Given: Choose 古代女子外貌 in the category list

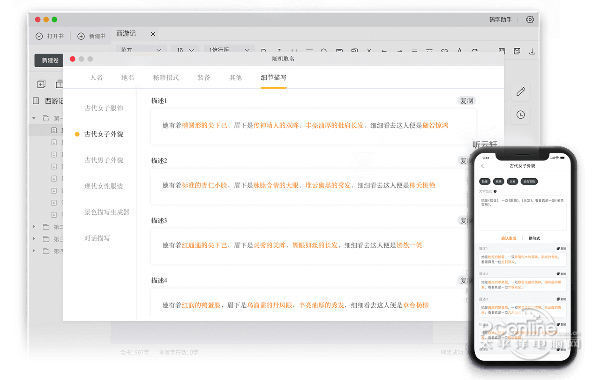Looking at the screenshot, I should coord(104,134).
